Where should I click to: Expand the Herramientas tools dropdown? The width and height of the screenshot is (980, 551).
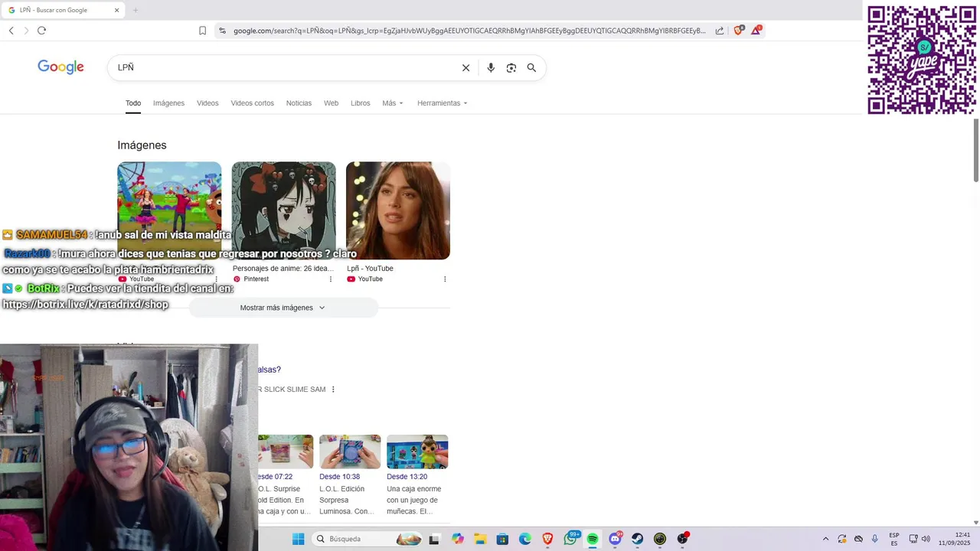[443, 103]
